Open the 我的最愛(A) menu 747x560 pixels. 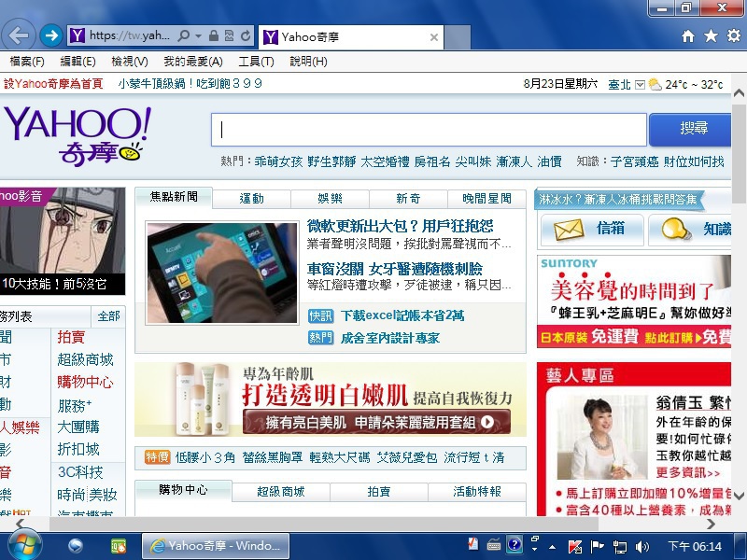pyautogui.click(x=193, y=62)
